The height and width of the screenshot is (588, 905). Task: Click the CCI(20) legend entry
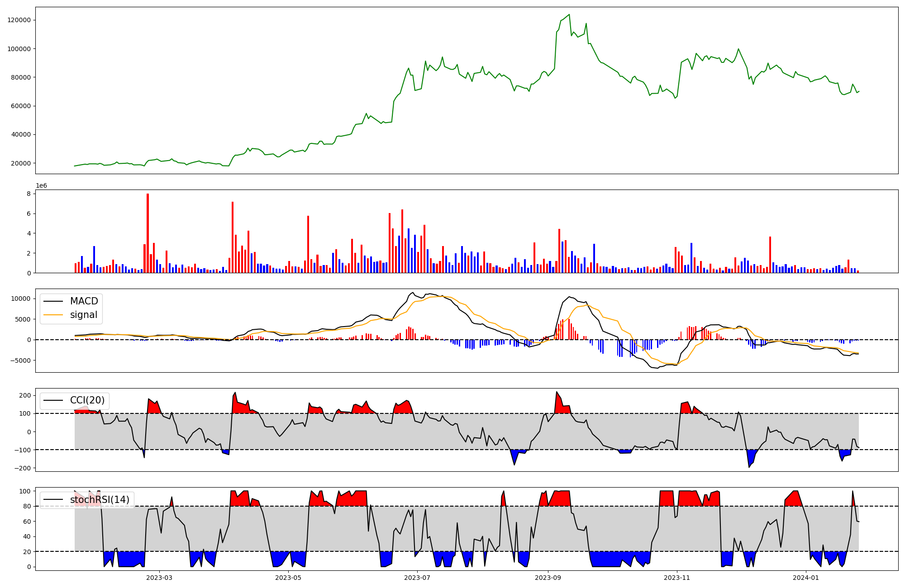(x=87, y=400)
